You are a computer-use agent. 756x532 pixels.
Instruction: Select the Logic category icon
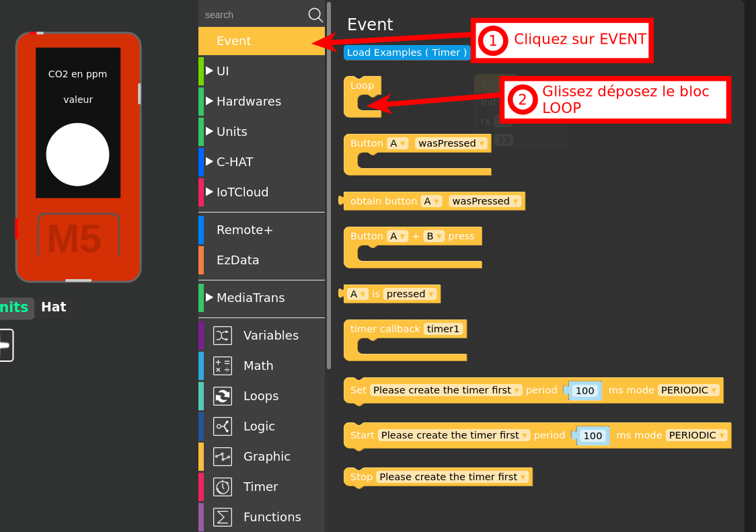(x=223, y=426)
